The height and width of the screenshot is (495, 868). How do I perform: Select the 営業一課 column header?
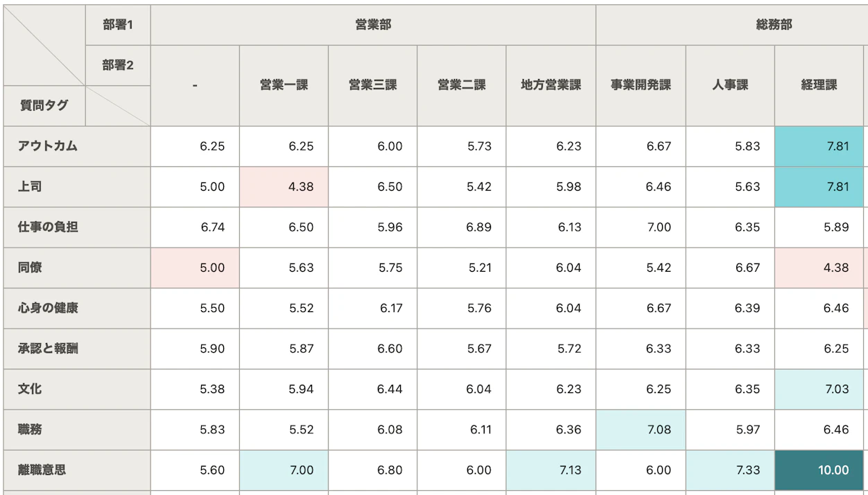tap(284, 85)
